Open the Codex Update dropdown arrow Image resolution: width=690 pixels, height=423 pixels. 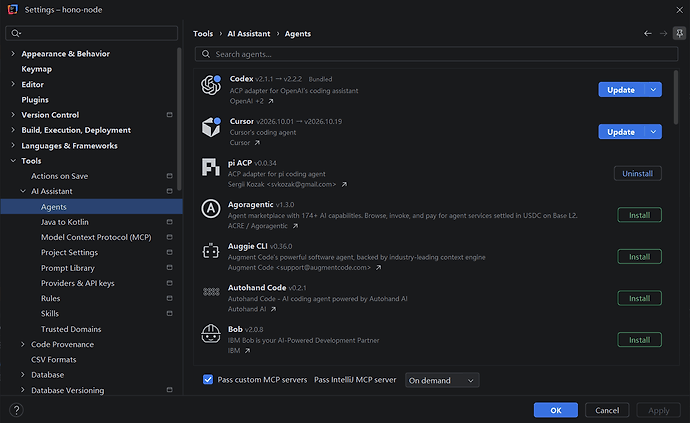click(653, 90)
